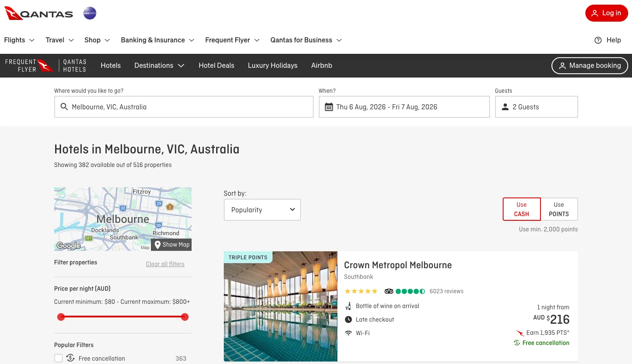Screen dimensions: 632x364
Task: Open the Crown Metropol Melbourne hotel title
Action: [x=398, y=265]
